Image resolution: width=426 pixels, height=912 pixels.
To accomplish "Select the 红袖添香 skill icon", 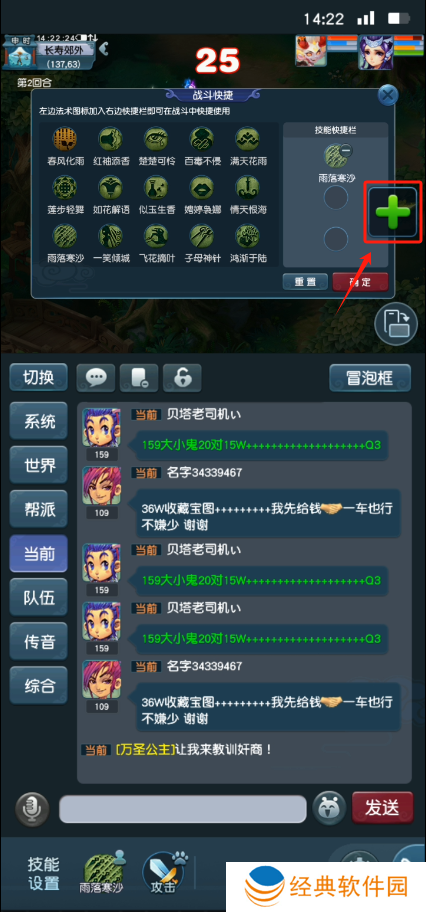I will click(111, 139).
